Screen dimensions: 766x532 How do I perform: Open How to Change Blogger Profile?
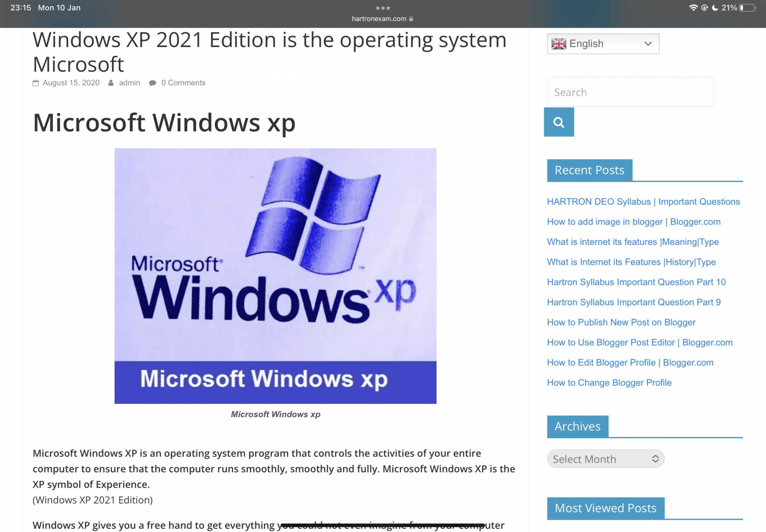[x=609, y=382]
